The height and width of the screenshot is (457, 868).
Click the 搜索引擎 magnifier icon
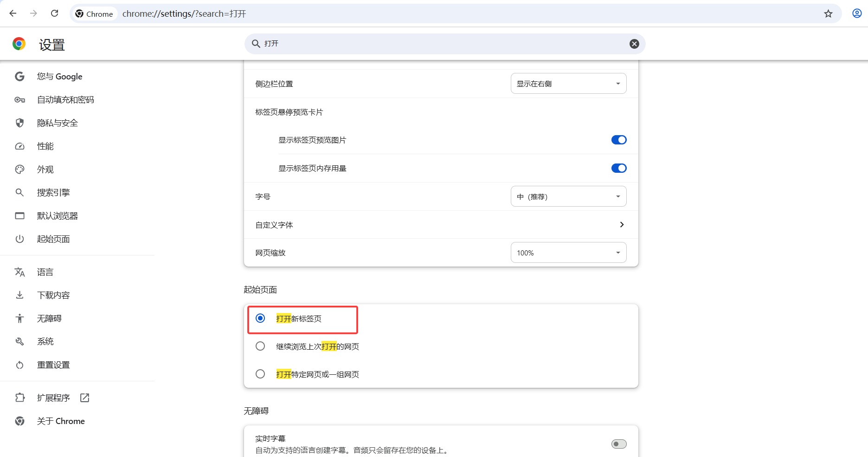[19, 192]
